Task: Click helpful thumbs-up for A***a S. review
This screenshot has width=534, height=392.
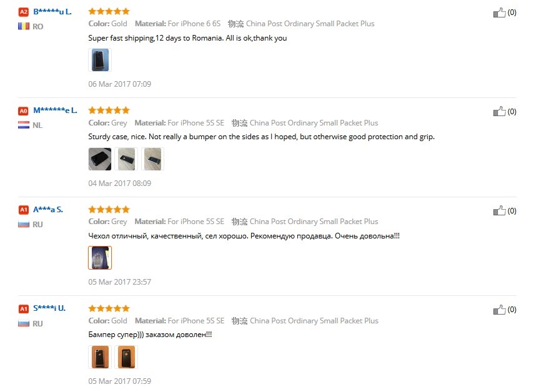Action: 500,211
